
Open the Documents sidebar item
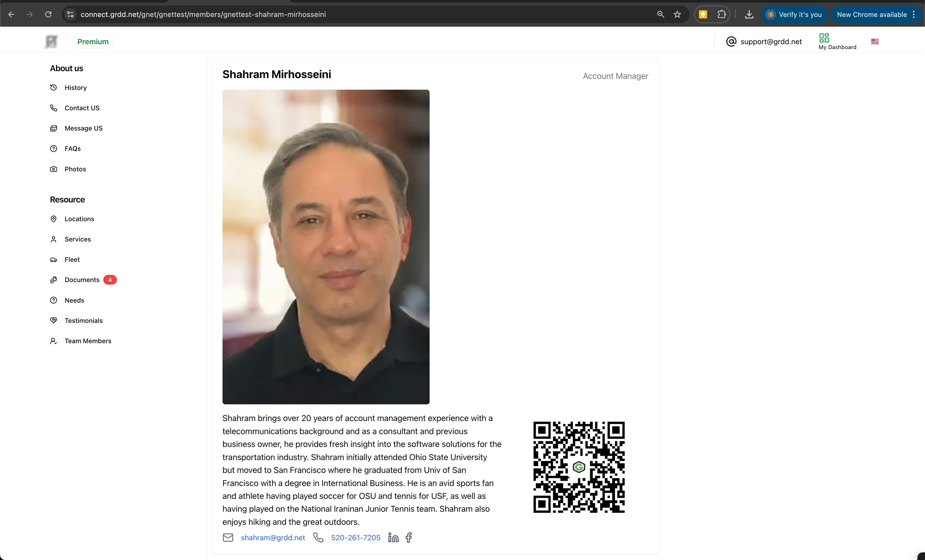tap(82, 280)
